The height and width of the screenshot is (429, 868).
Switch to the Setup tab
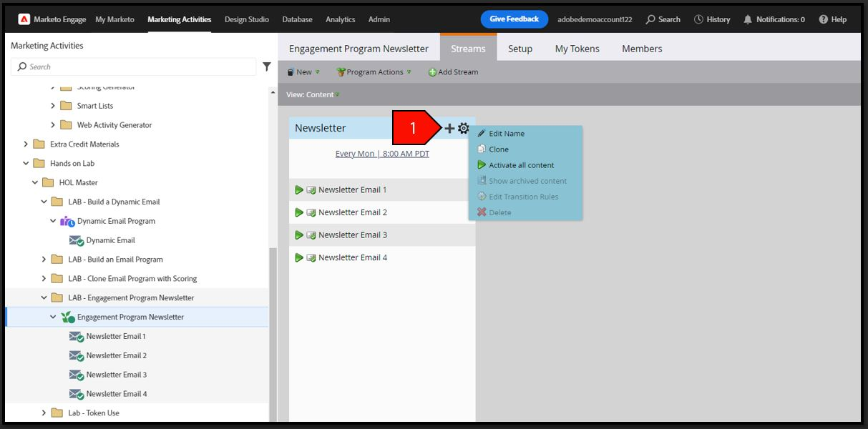[520, 49]
